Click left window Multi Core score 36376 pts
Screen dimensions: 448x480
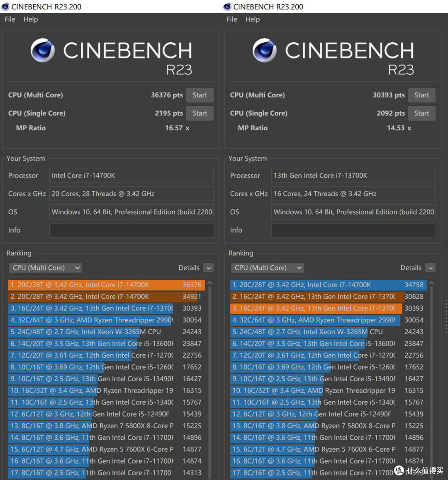pos(167,95)
